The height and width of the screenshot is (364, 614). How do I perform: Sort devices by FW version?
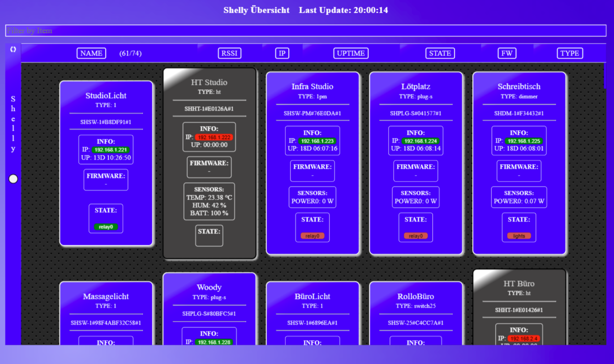(507, 53)
